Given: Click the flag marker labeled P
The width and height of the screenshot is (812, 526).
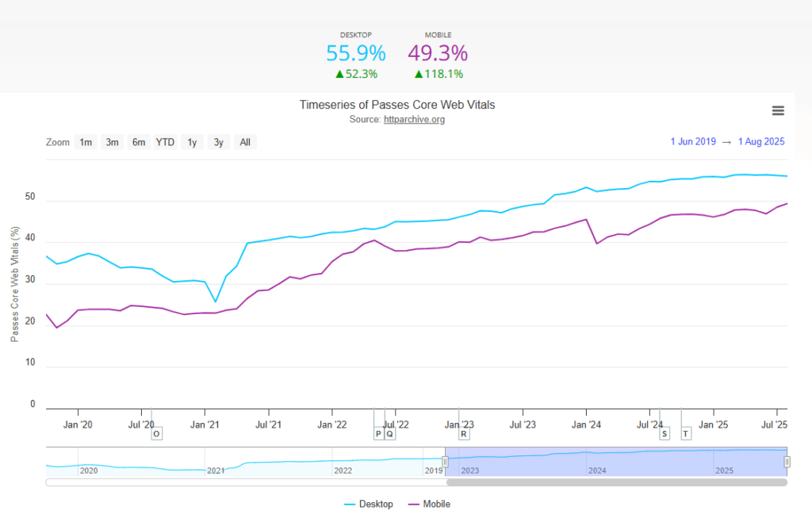Looking at the screenshot, I should pyautogui.click(x=378, y=434).
